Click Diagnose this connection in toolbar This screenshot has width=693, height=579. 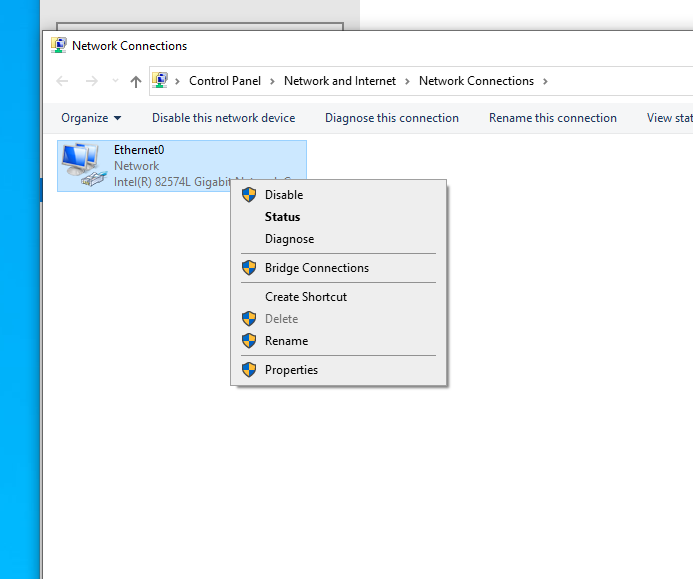391,118
